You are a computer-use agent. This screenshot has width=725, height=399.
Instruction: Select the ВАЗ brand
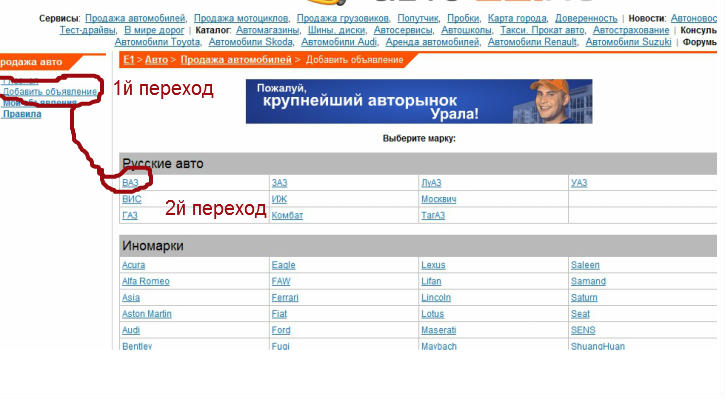130,183
